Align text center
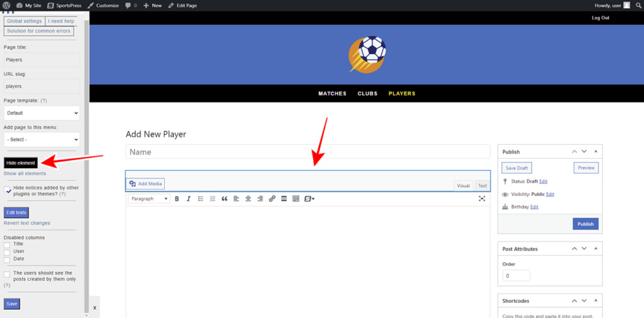644x318 pixels. tap(248, 199)
